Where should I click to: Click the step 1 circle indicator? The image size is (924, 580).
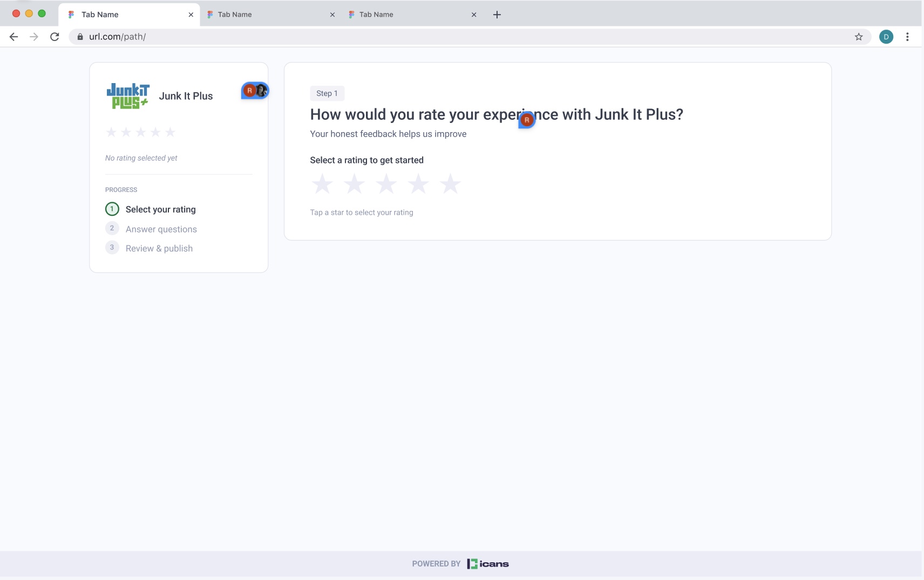(x=112, y=209)
